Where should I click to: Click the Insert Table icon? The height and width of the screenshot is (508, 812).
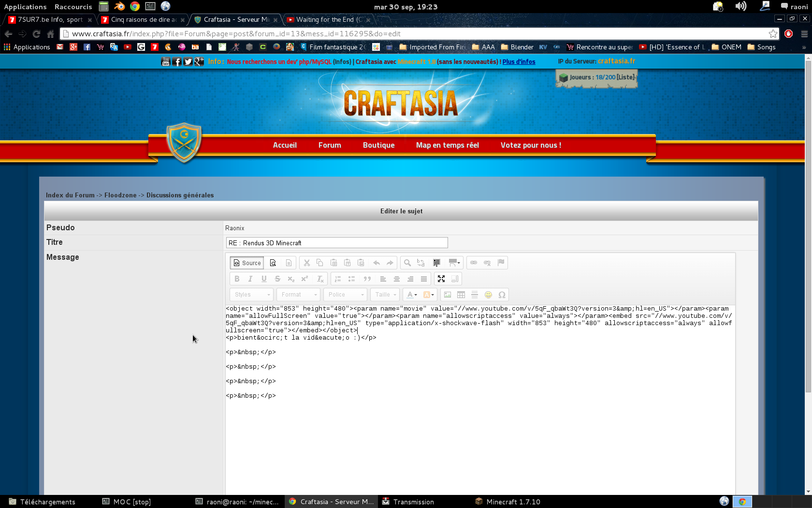tap(461, 295)
